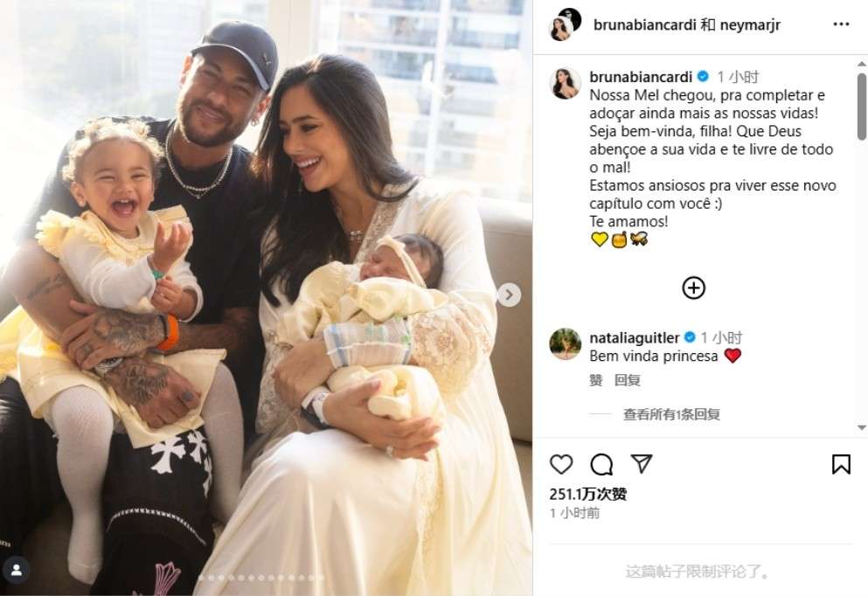Like the post with the heart icon
The image size is (868, 596).
point(561,464)
